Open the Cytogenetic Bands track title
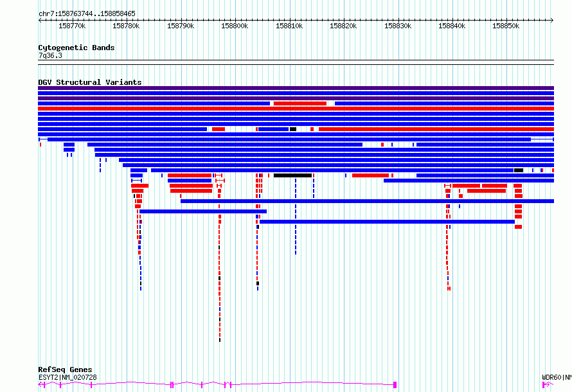This screenshot has height=392, width=572. 76,48
